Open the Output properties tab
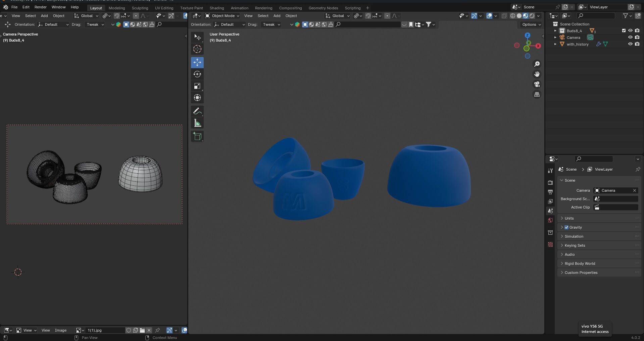Viewport: 644px width, 341px height. point(550,192)
